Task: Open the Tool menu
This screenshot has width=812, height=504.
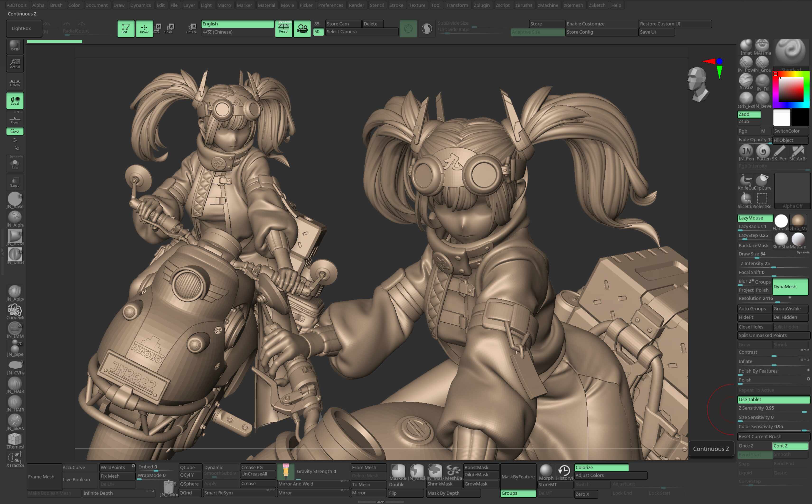Action: 435,5
